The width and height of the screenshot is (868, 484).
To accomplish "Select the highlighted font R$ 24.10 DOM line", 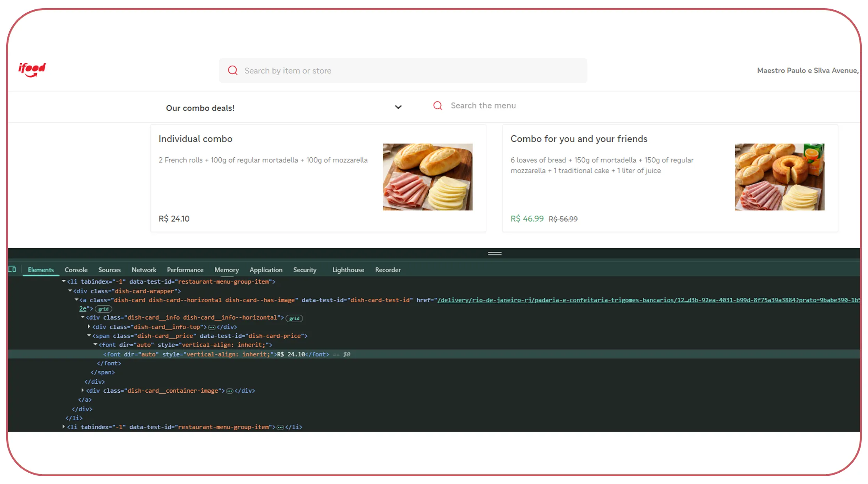I will pos(434,354).
